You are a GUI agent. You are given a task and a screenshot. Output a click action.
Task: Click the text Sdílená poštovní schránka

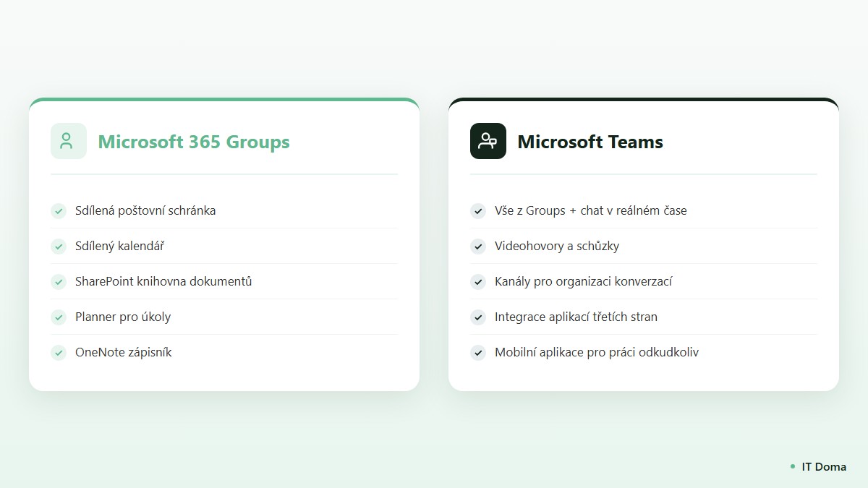tap(145, 211)
